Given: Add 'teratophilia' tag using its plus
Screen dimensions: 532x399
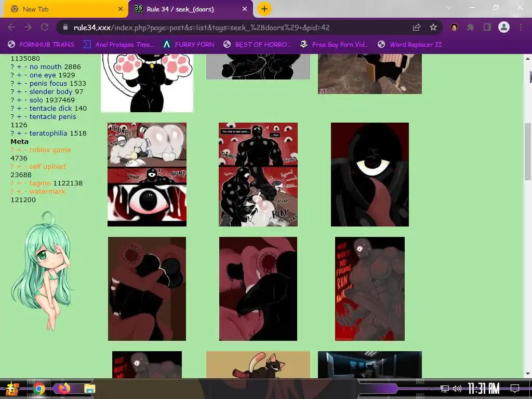Looking at the screenshot, I should click(x=19, y=133).
